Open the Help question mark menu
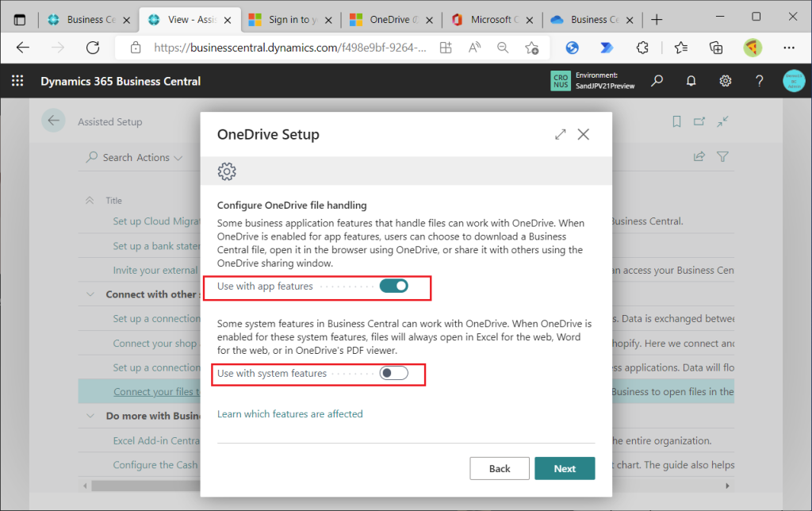This screenshot has height=511, width=812. click(x=759, y=81)
